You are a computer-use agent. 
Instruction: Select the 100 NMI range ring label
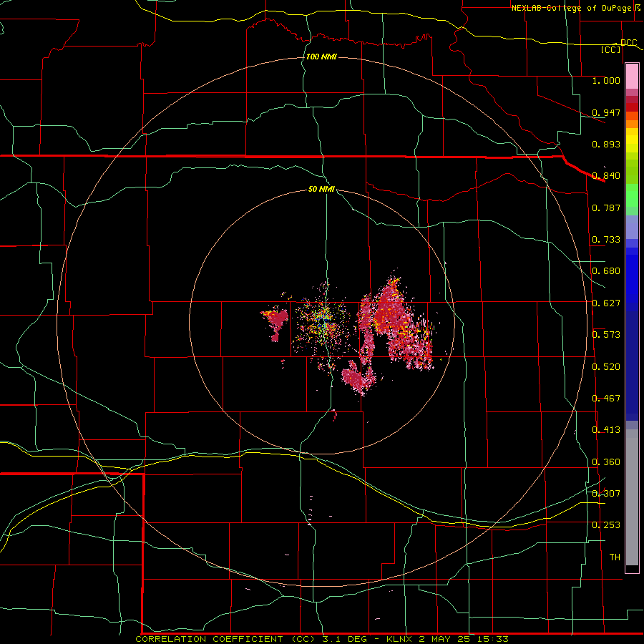[x=321, y=57]
